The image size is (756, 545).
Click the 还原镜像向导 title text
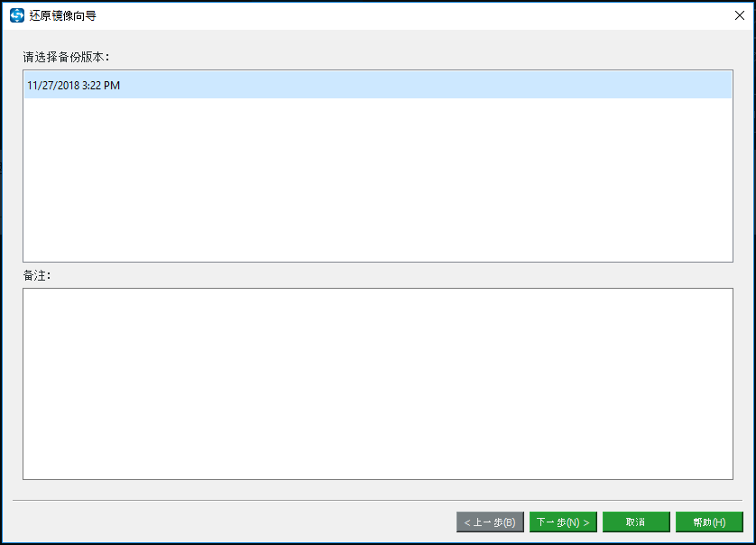tap(62, 15)
